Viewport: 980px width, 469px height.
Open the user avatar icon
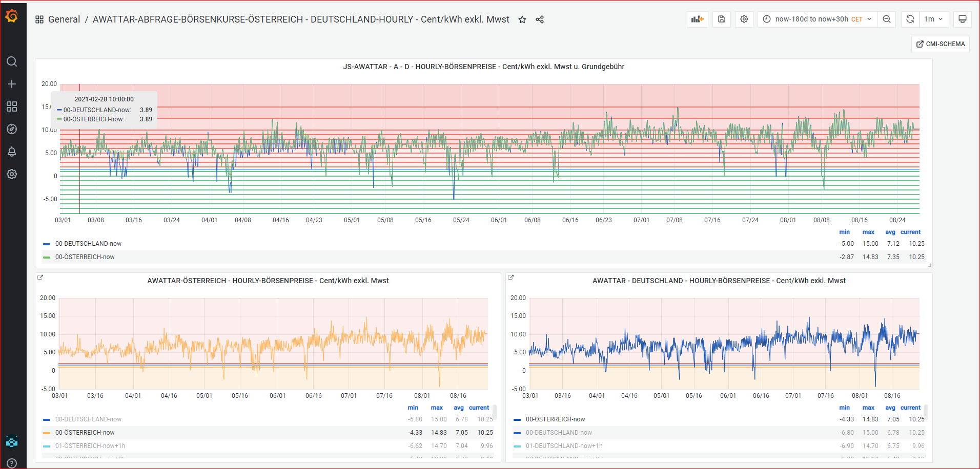click(12, 441)
